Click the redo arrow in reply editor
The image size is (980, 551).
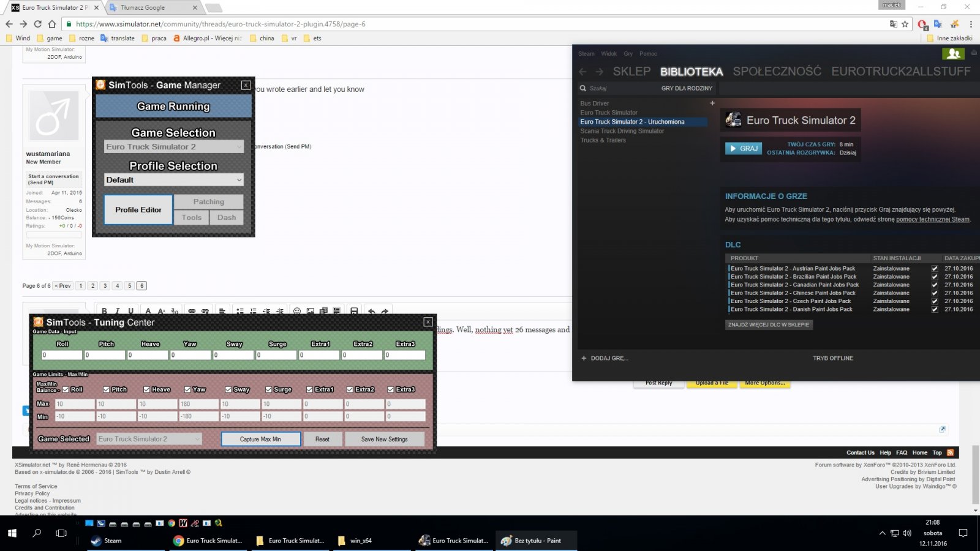click(385, 311)
